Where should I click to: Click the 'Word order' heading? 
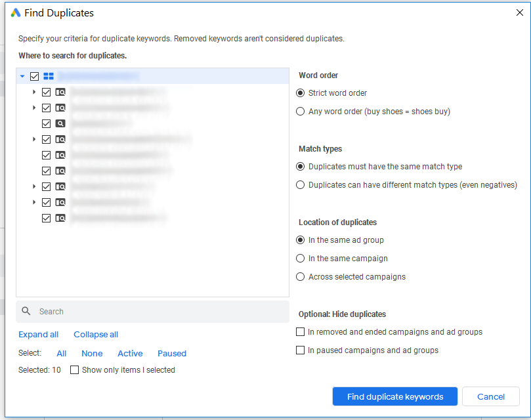point(318,75)
